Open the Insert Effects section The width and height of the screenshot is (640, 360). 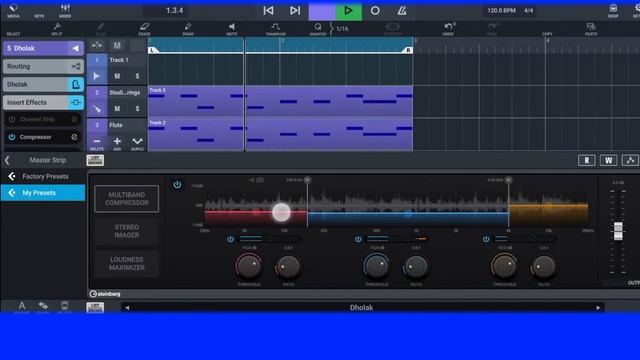coord(43,102)
